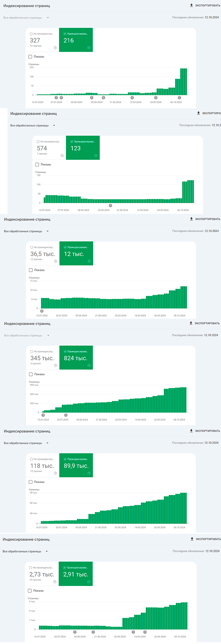Click marker above 16.07.2024 in 824 тыс. chart

click(x=43, y=415)
